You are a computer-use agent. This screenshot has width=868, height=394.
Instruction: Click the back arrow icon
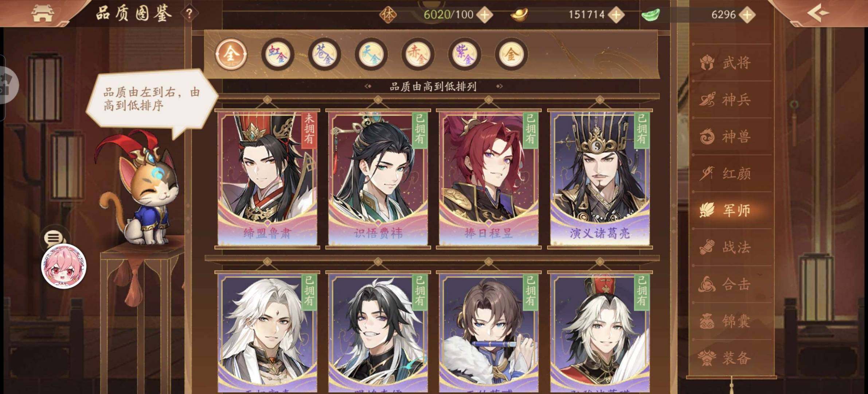pos(818,13)
